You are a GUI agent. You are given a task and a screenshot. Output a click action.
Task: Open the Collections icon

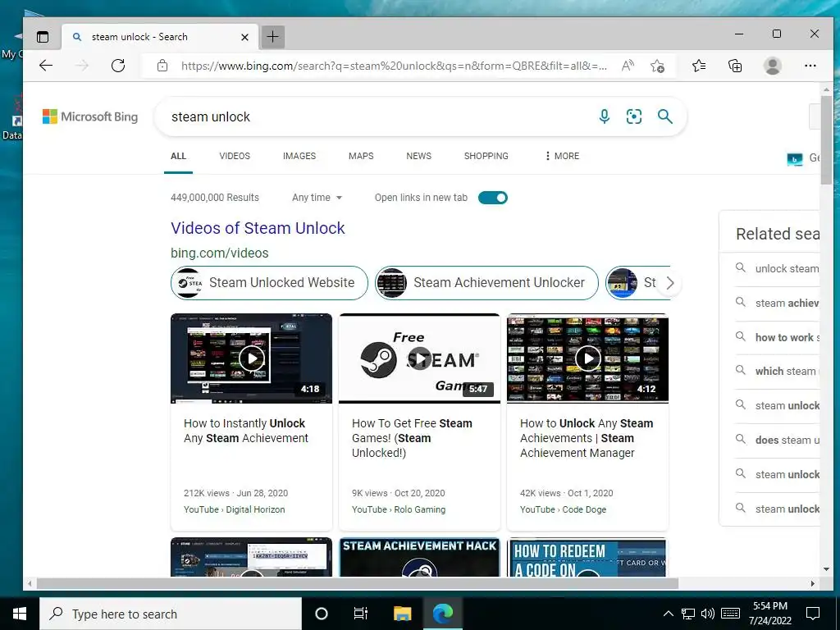click(x=735, y=66)
